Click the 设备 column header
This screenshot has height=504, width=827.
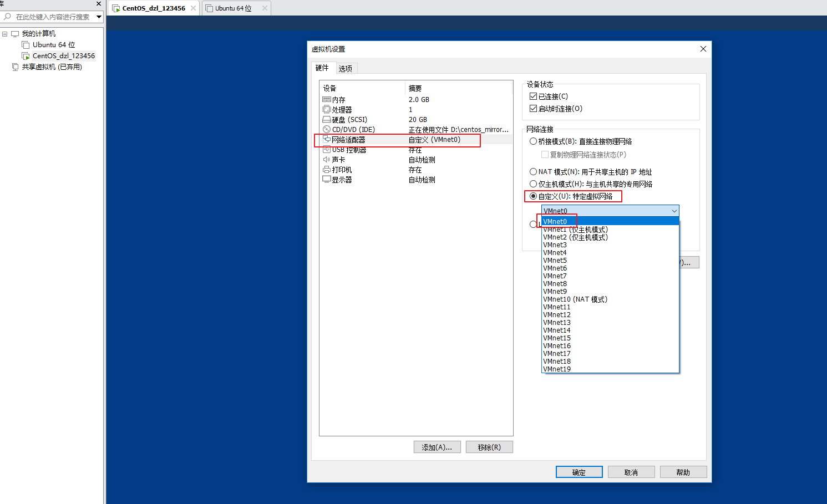tap(363, 88)
